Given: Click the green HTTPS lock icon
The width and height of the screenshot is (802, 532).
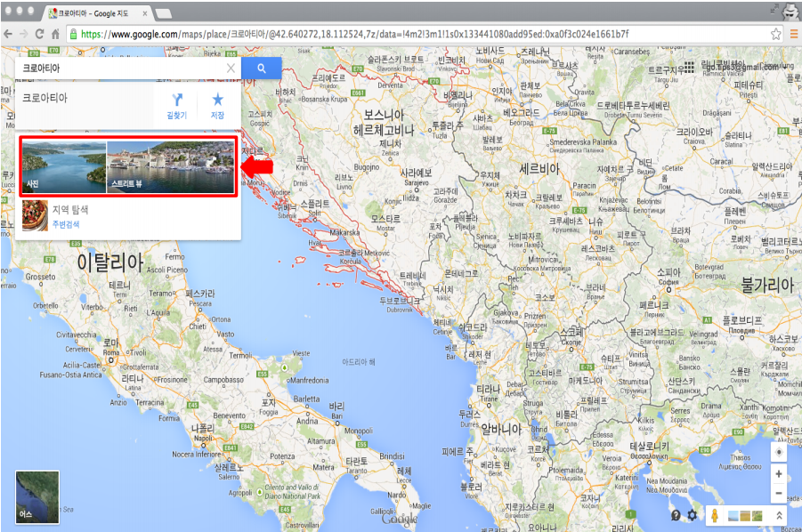Looking at the screenshot, I should [x=73, y=34].
